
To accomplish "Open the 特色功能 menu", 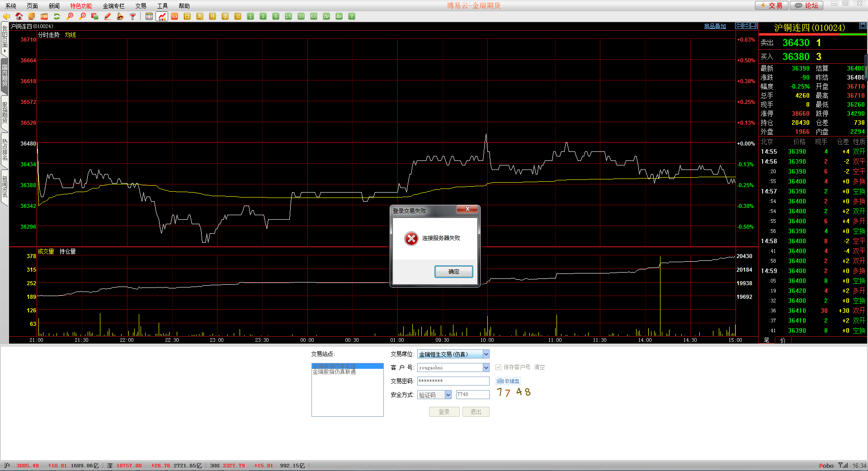I will pyautogui.click(x=81, y=6).
